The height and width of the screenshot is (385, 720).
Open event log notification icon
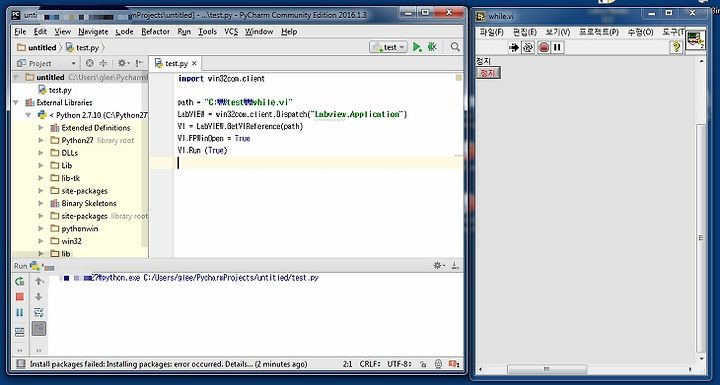pos(454,364)
